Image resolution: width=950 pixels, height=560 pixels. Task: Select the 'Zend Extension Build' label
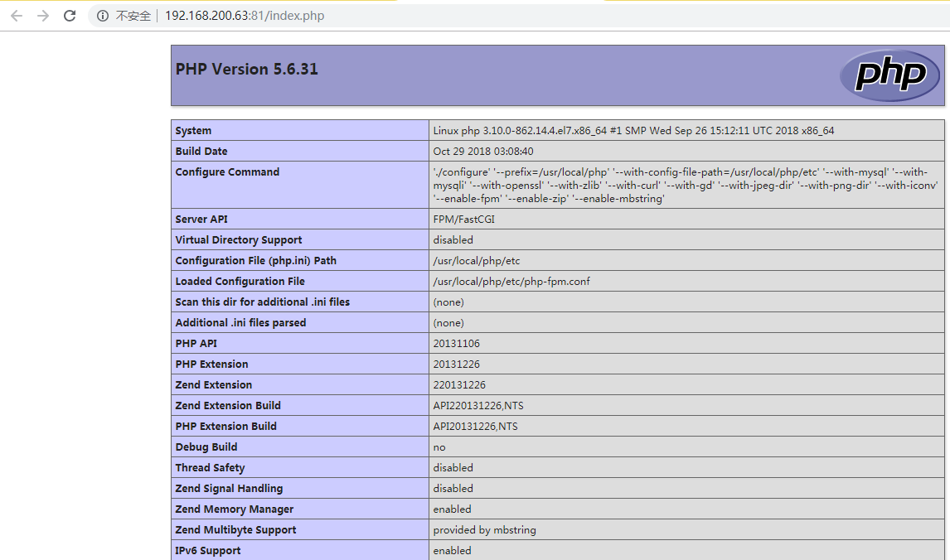(x=228, y=405)
